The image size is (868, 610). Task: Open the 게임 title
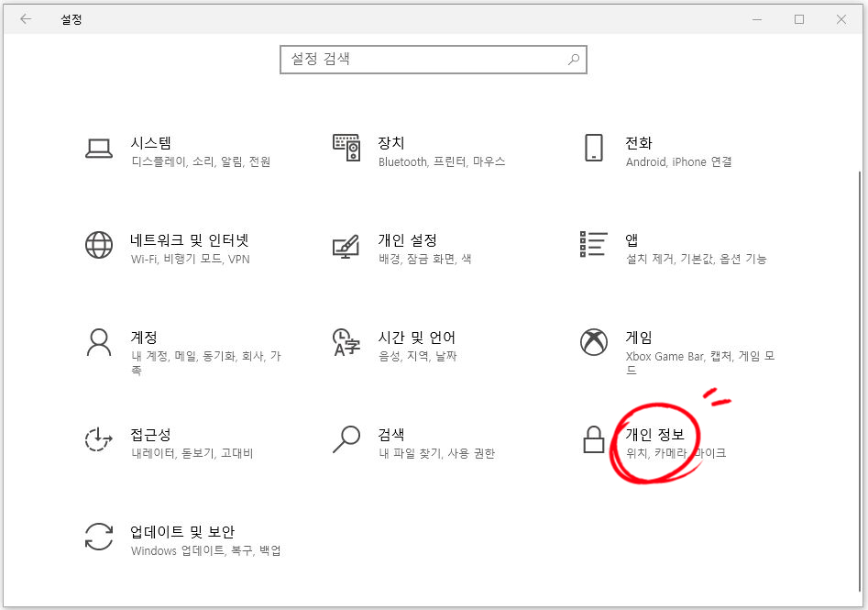point(639,337)
